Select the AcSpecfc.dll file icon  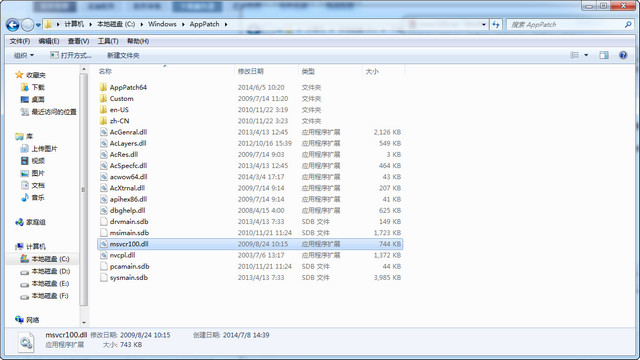[104, 165]
